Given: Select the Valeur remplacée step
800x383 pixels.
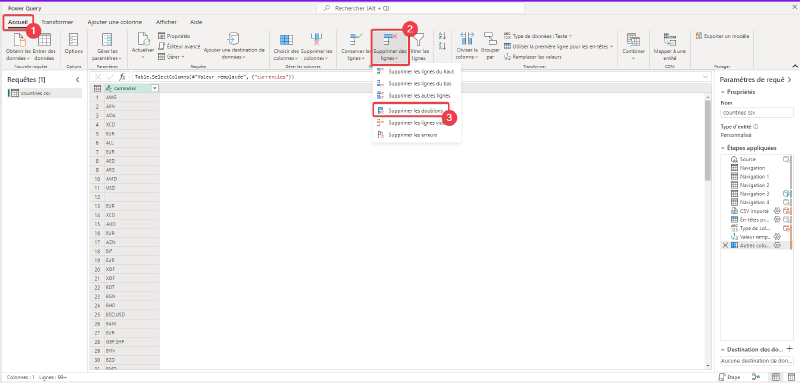Looking at the screenshot, I should tap(756, 237).
